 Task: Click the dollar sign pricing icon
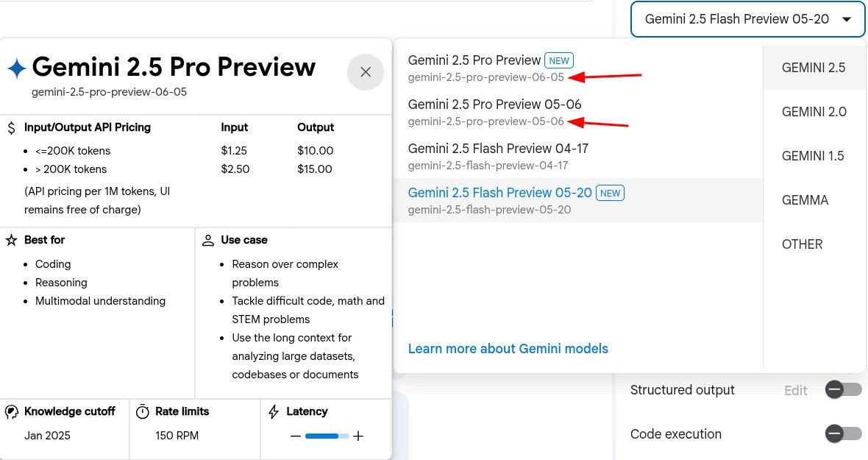click(11, 128)
